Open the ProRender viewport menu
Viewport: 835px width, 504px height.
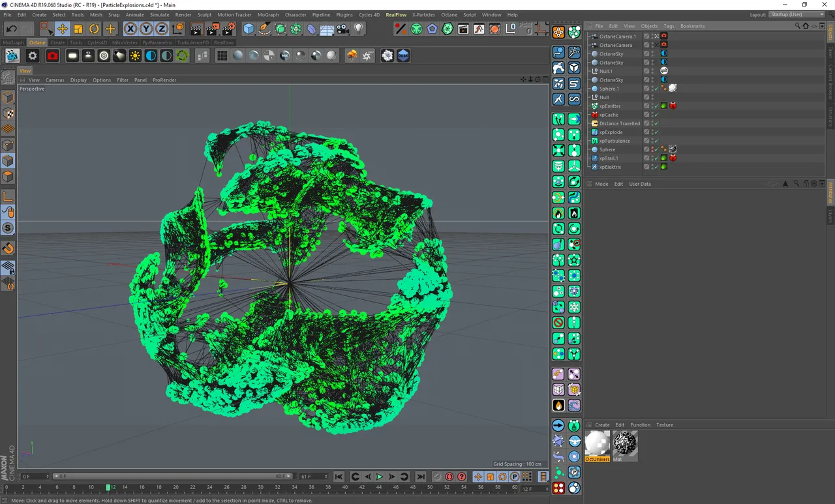(164, 80)
